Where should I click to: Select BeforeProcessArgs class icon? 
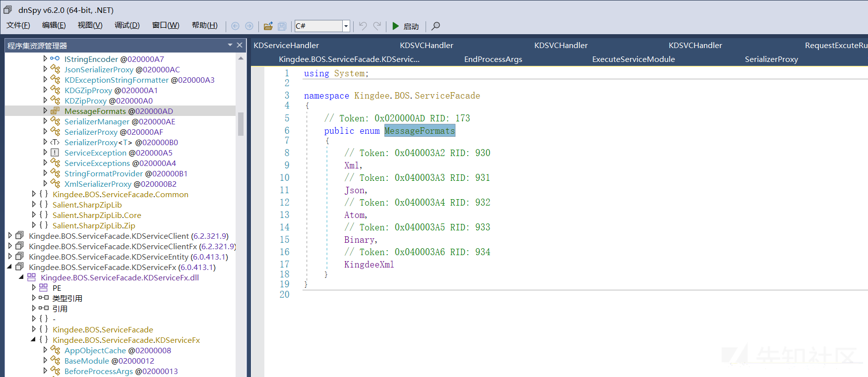tap(55, 371)
